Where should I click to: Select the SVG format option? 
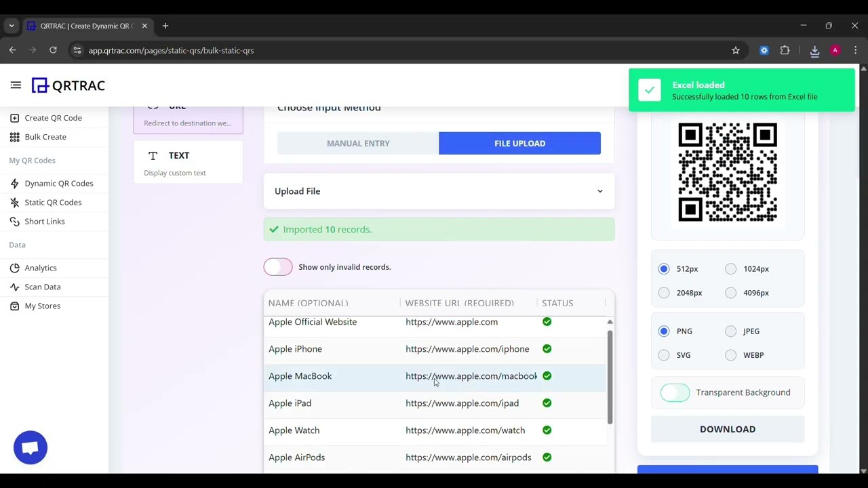(664, 355)
